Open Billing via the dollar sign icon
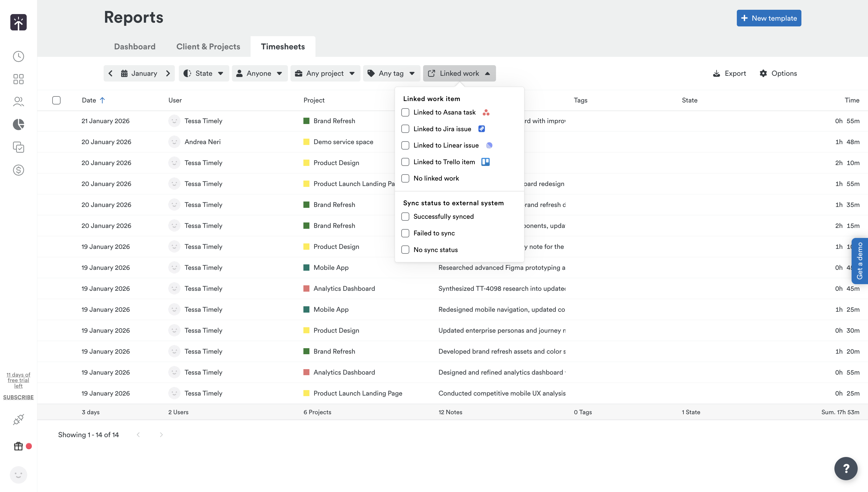The image size is (868, 492). coord(18,170)
